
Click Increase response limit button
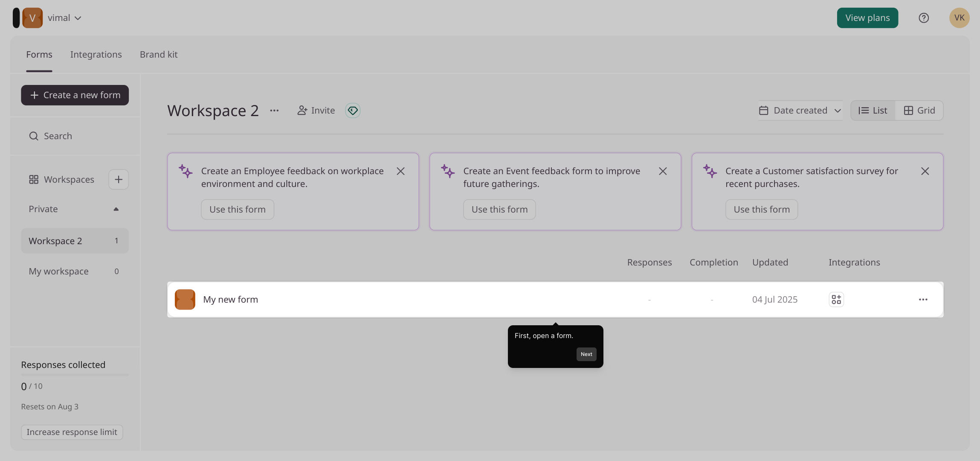click(72, 432)
